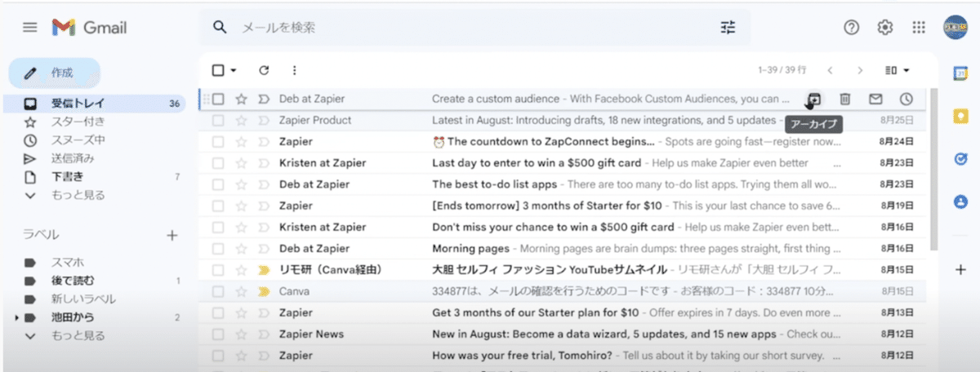Click the メールを検索 search field
The height and width of the screenshot is (372, 980).
474,28
